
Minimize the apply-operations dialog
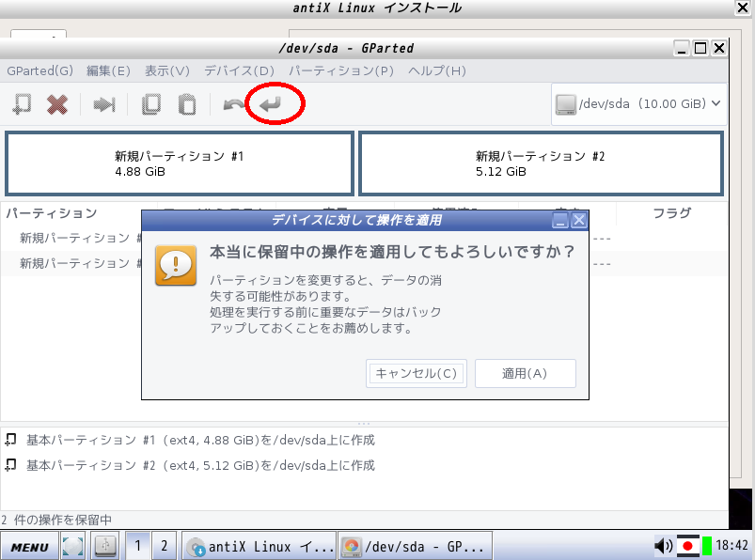pyautogui.click(x=560, y=221)
